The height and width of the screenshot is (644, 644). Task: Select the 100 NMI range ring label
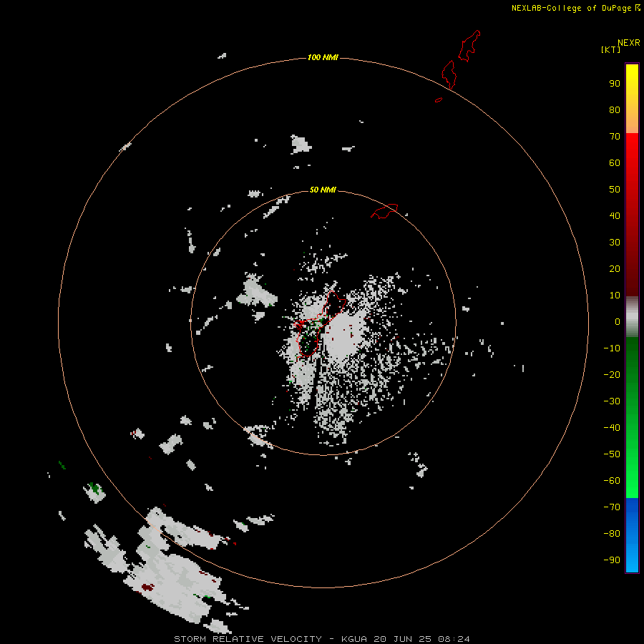tap(323, 57)
